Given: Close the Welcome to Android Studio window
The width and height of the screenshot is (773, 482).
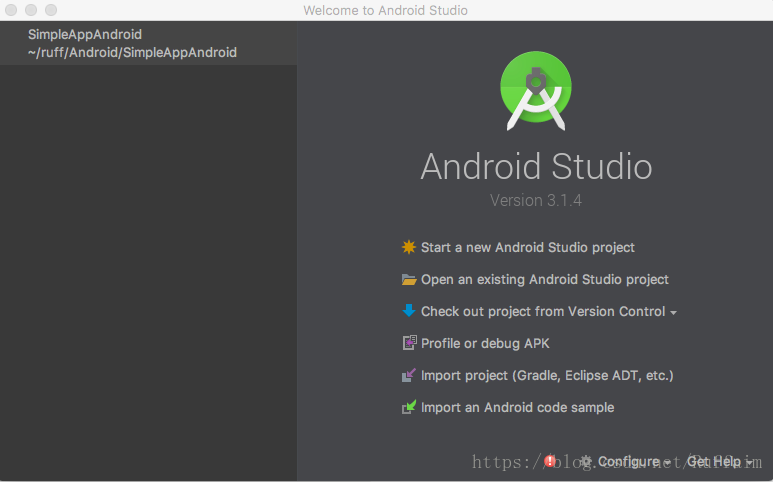Looking at the screenshot, I should point(11,10).
